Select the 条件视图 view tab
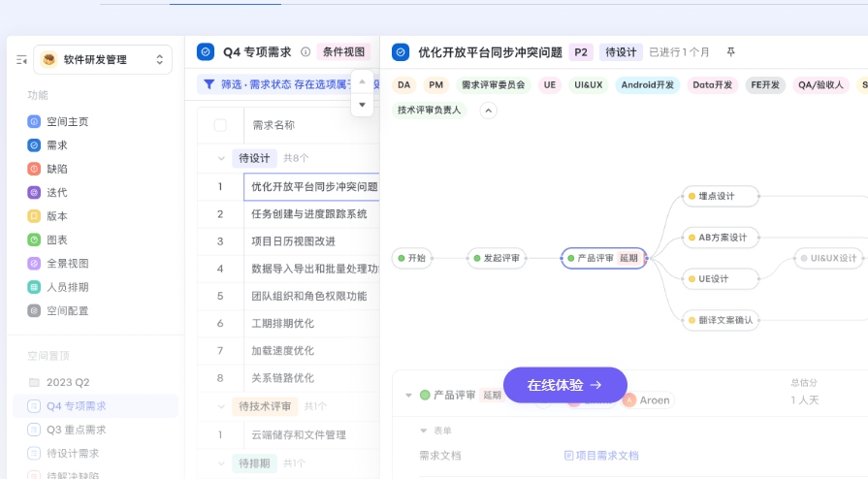 [x=343, y=52]
